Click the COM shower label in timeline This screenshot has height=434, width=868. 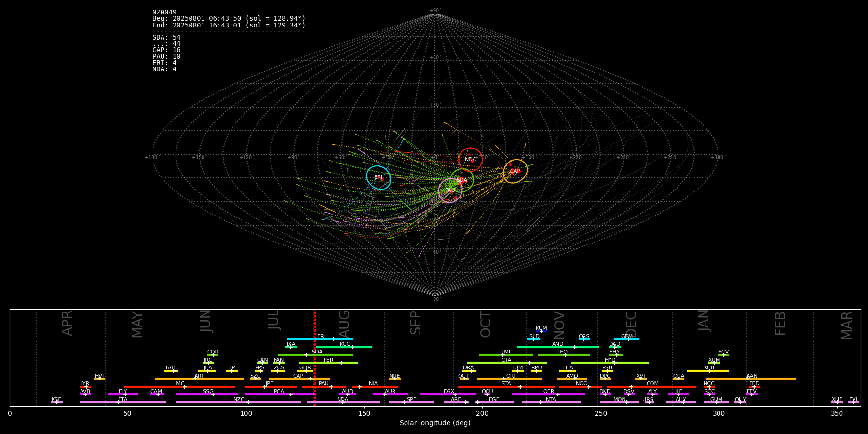pyautogui.click(x=653, y=384)
